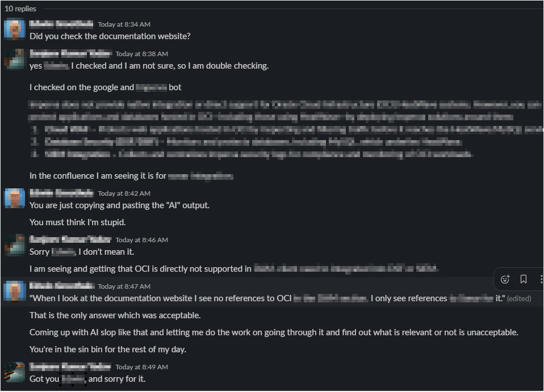Open the 'Today at 8:38 AM' timestamp link
Screen dimensions: 544x392
(141, 54)
